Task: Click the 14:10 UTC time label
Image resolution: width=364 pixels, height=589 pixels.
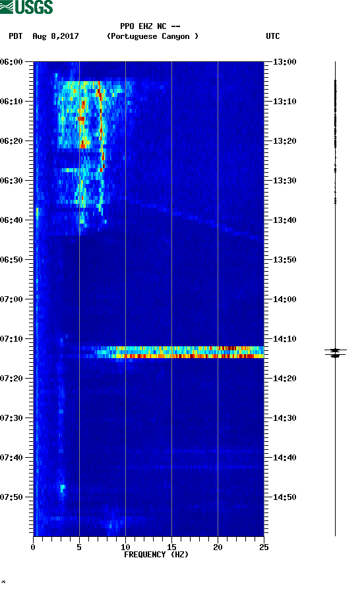Action: point(285,339)
